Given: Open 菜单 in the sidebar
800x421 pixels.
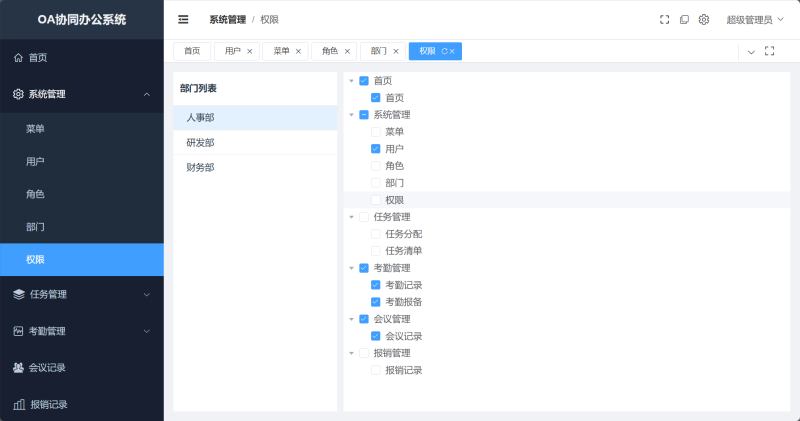Looking at the screenshot, I should (82, 129).
